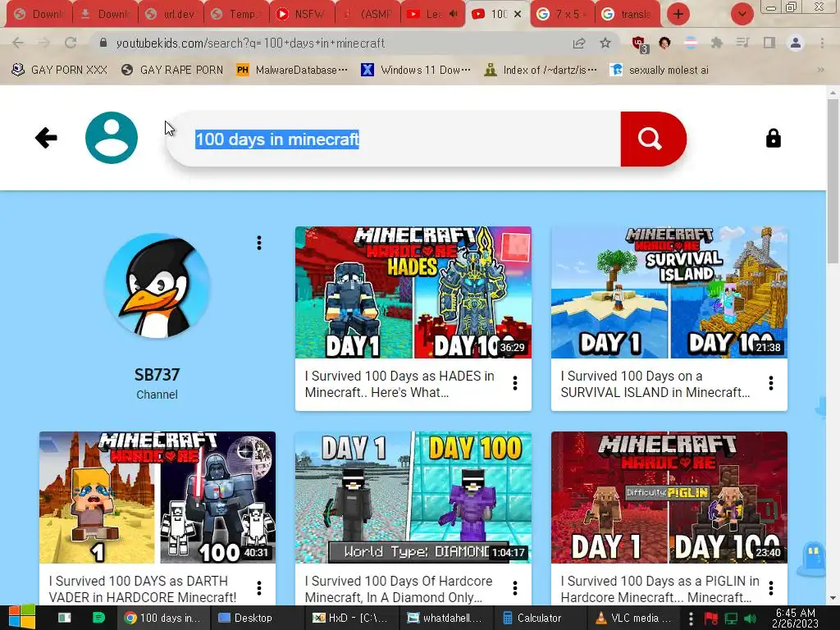Viewport: 840px width, 630px height.
Task: Open the MalwareDatabase bookmark
Action: pos(292,70)
